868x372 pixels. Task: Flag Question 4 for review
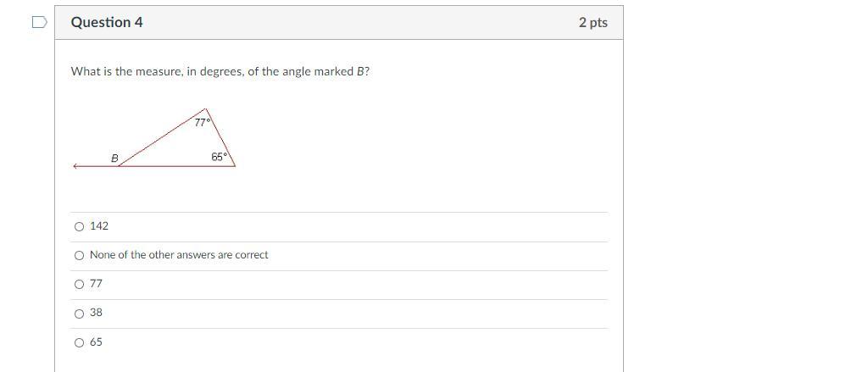point(39,22)
